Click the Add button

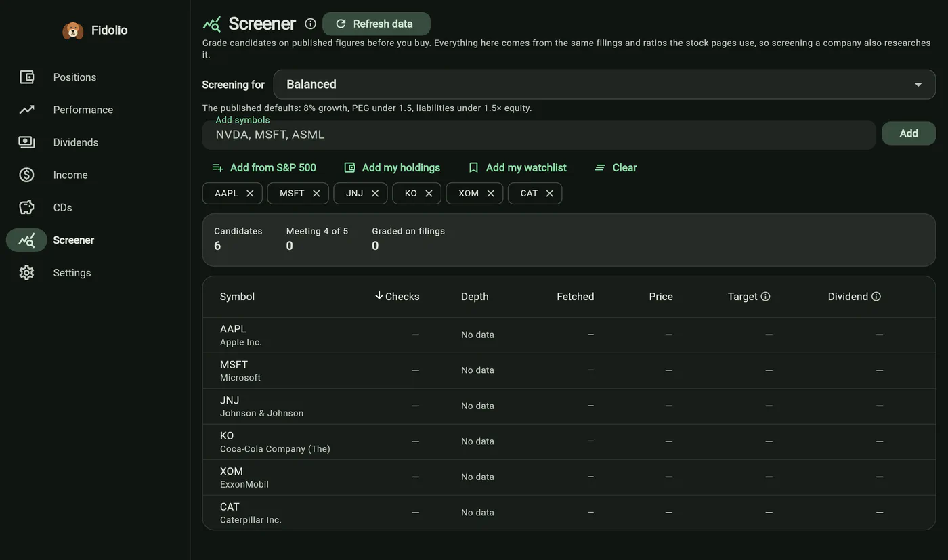point(909,133)
